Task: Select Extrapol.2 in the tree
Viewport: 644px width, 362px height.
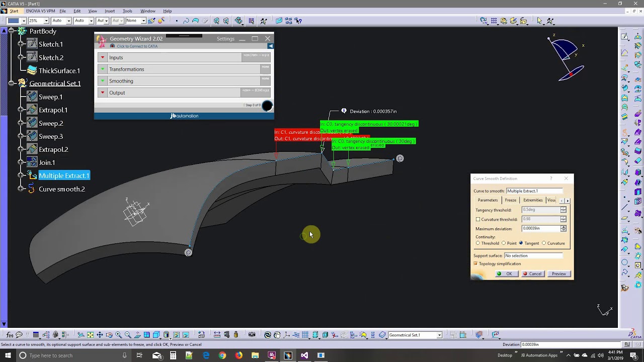Action: tap(53, 149)
